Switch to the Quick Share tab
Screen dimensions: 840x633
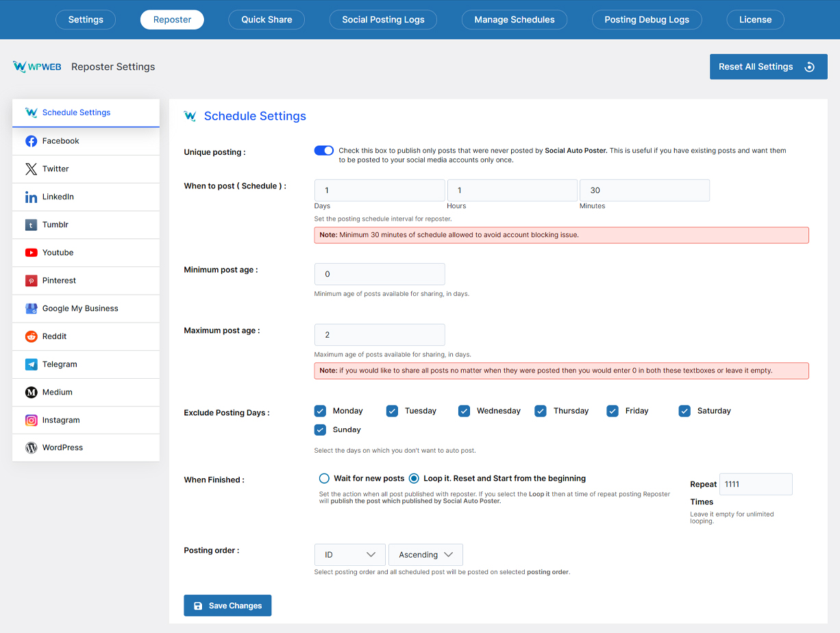267,20
